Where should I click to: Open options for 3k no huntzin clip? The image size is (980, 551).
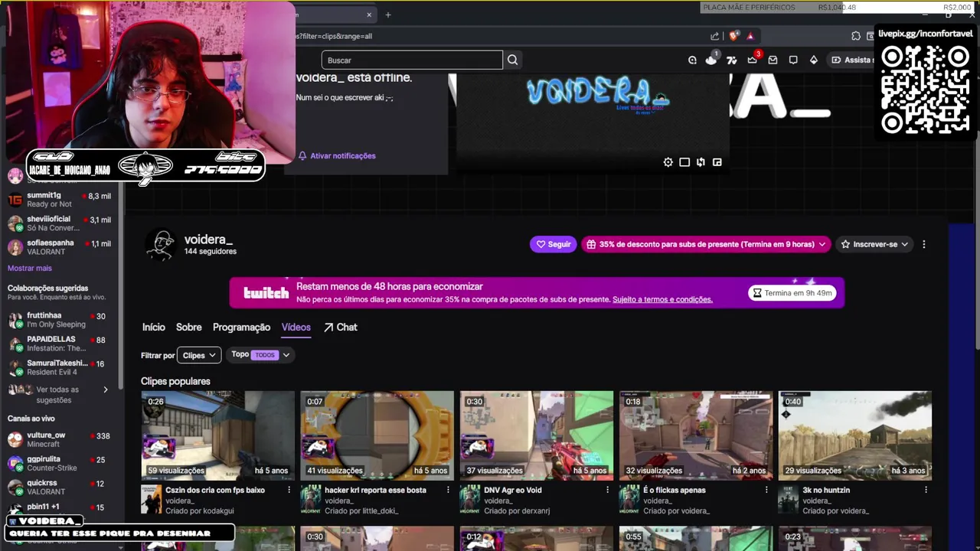[x=926, y=490]
